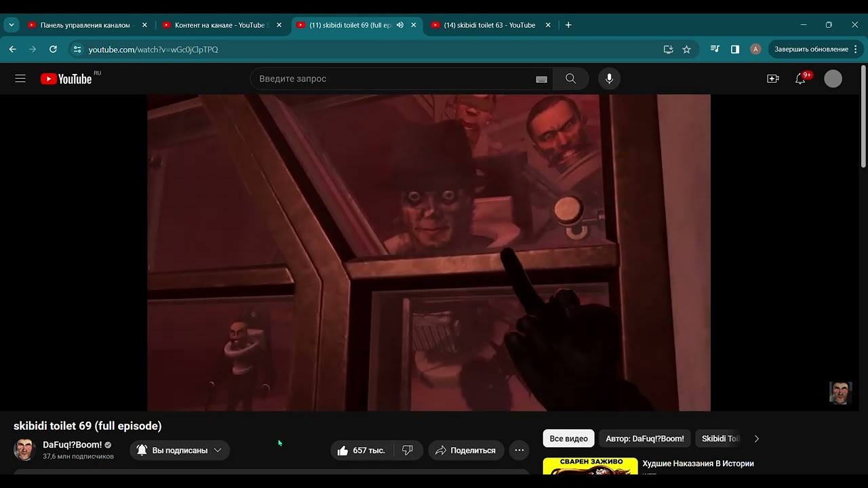This screenshot has height=488, width=868.
Task: Close the skibidi toilet 69 tab
Action: (x=413, y=25)
